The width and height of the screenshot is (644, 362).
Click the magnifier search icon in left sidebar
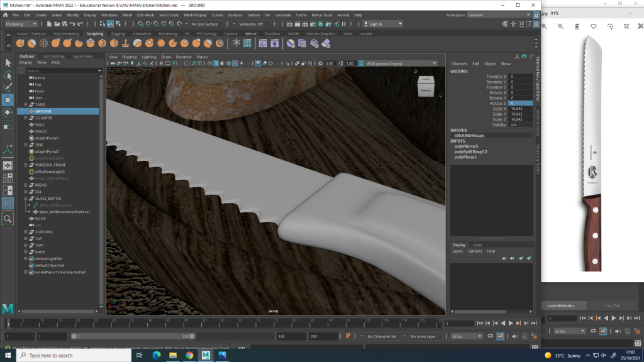pyautogui.click(x=8, y=219)
